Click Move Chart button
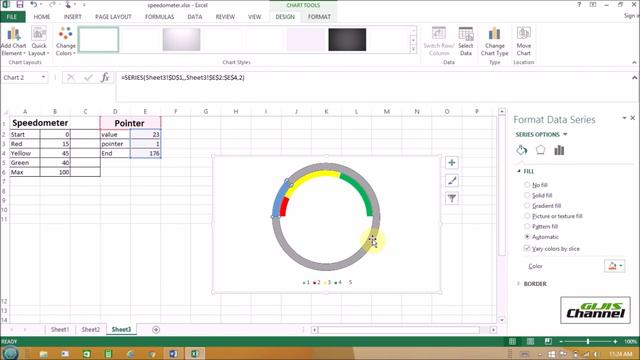Image resolution: width=640 pixels, height=360 pixels. [x=524, y=41]
